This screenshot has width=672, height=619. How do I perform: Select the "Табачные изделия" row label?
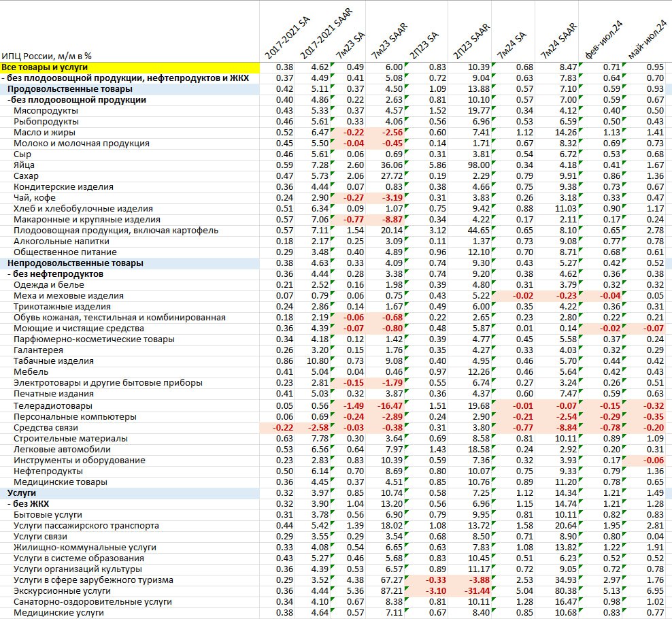point(54,361)
